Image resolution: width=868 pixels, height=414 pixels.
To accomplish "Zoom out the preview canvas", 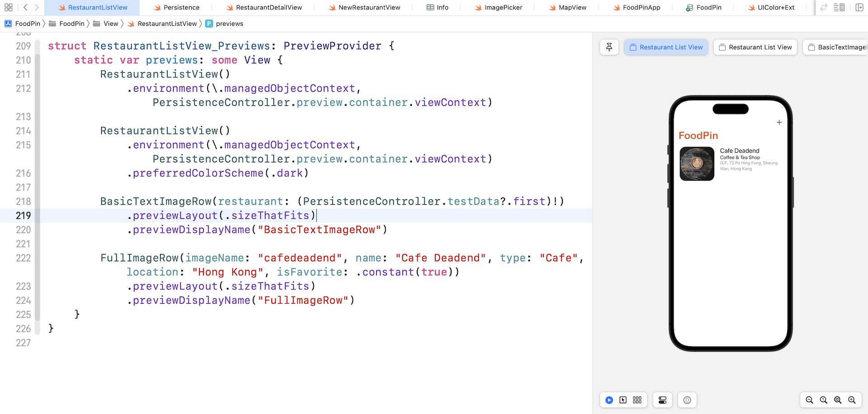I will (809, 400).
